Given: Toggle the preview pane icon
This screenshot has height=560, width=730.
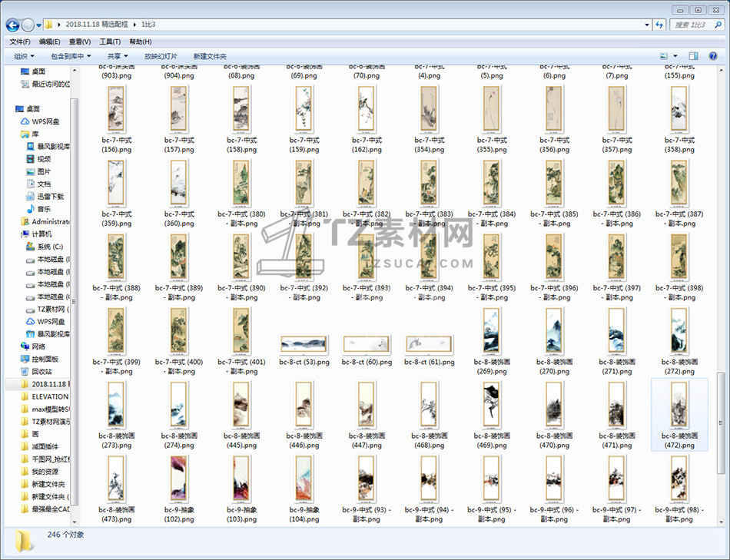Looking at the screenshot, I should [693, 56].
